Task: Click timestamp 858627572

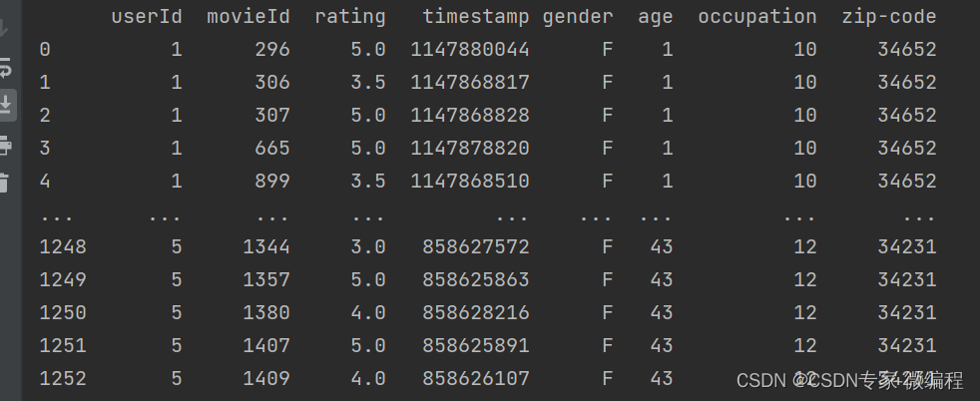Action: coord(476,246)
